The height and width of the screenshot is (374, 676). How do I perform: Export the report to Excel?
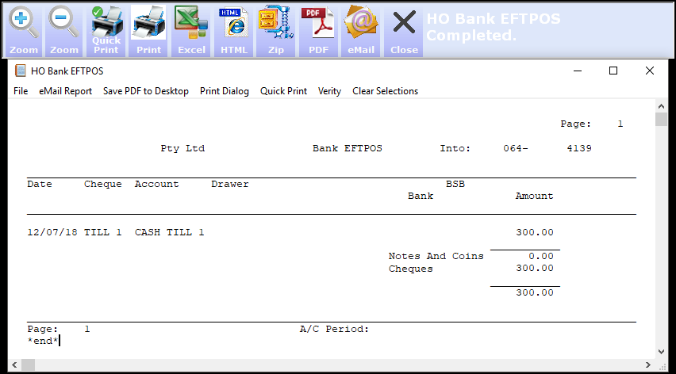(191, 31)
